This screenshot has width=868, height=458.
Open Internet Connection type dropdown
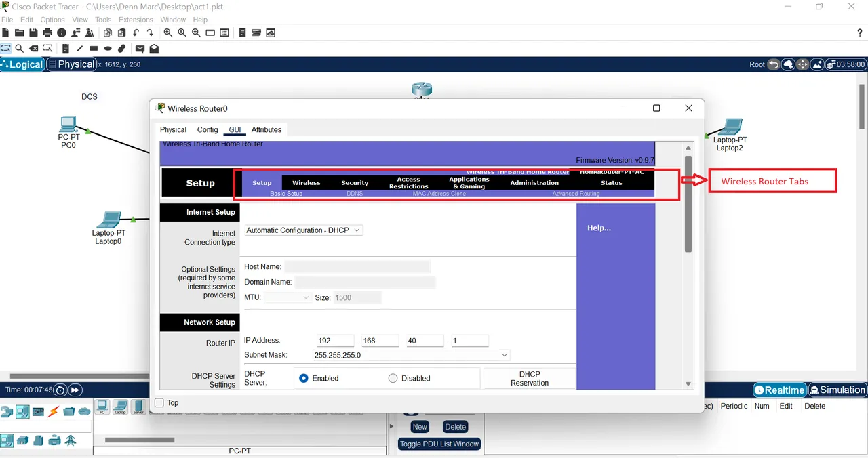(303, 230)
